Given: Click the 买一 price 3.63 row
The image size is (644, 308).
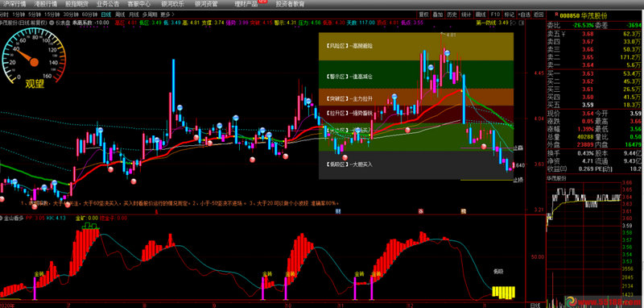Looking at the screenshot, I should tap(594, 73).
